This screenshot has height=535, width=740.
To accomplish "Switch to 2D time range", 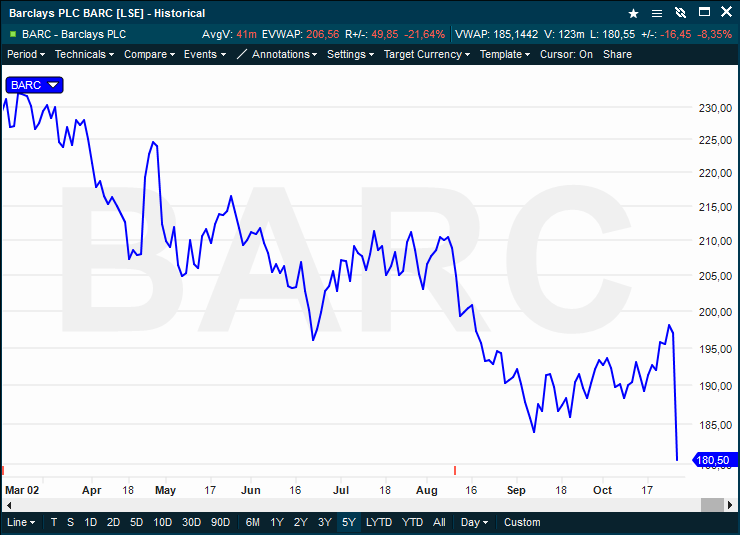I will pos(113,522).
